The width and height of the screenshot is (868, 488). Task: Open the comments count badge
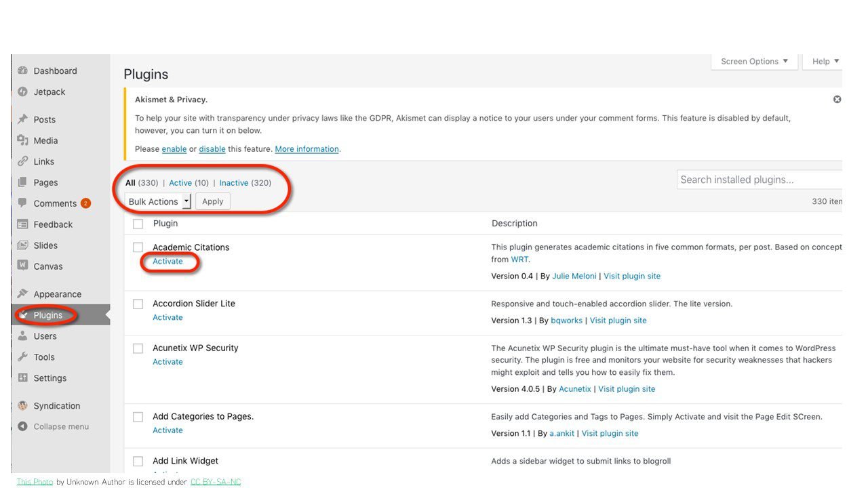[x=85, y=203]
